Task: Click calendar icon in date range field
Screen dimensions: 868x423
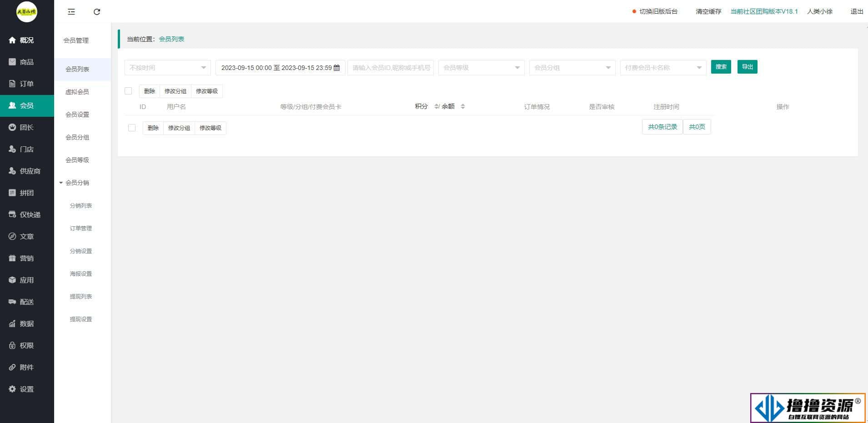Action: click(337, 68)
